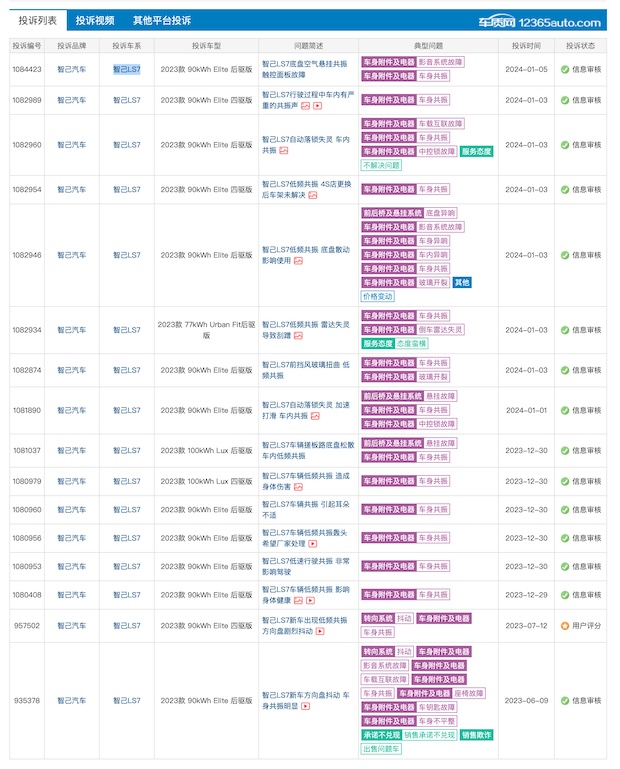Image resolution: width=620 pixels, height=769 pixels.
Task: Click 车钥匙故障 tag in row 935378
Action: pos(436,708)
